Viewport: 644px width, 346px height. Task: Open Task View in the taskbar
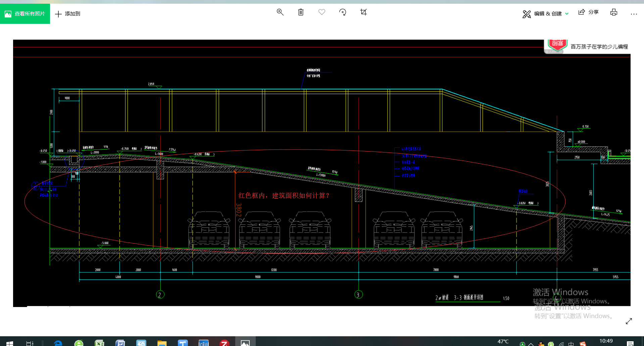coord(30,343)
